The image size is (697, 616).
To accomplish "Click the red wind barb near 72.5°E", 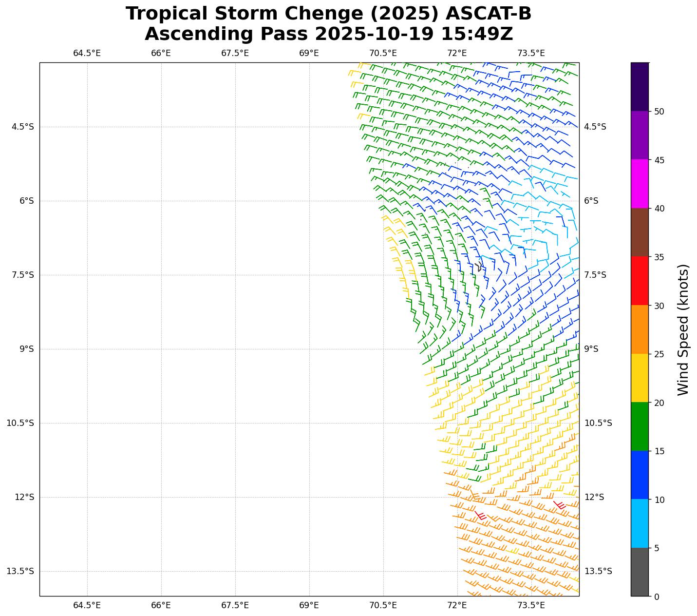I will click(480, 515).
